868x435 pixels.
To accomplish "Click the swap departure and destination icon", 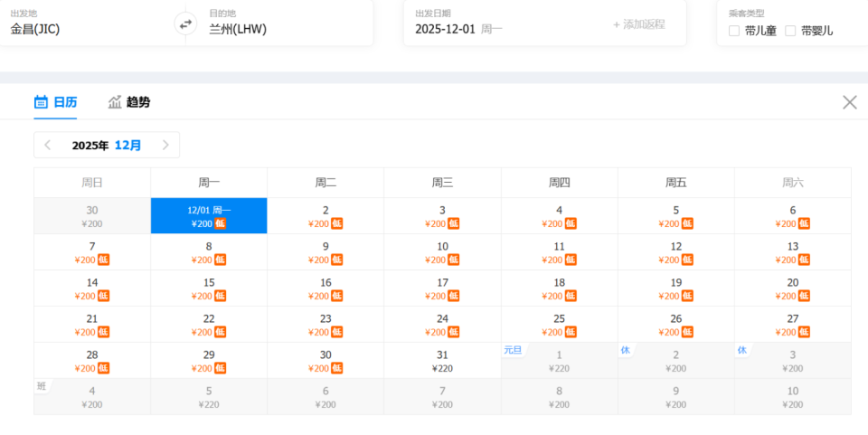I will tap(185, 24).
